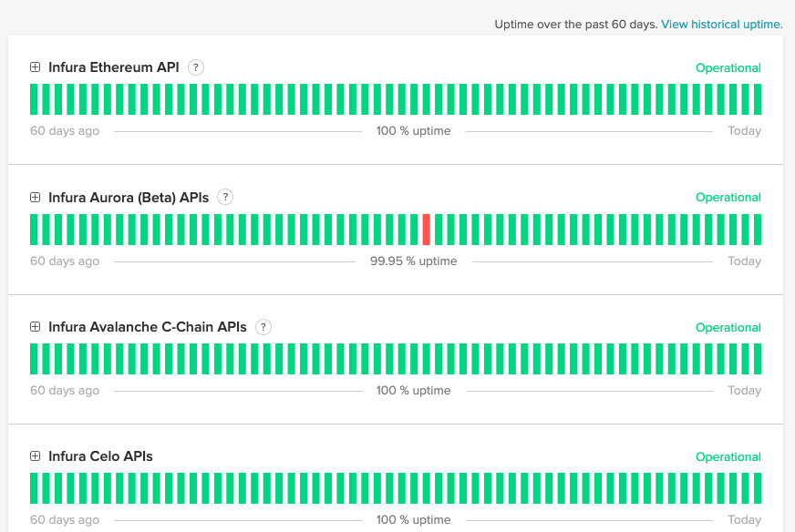Image resolution: width=795 pixels, height=532 pixels.
Task: Select the red outage bar in Aurora timeline
Action: (426, 230)
